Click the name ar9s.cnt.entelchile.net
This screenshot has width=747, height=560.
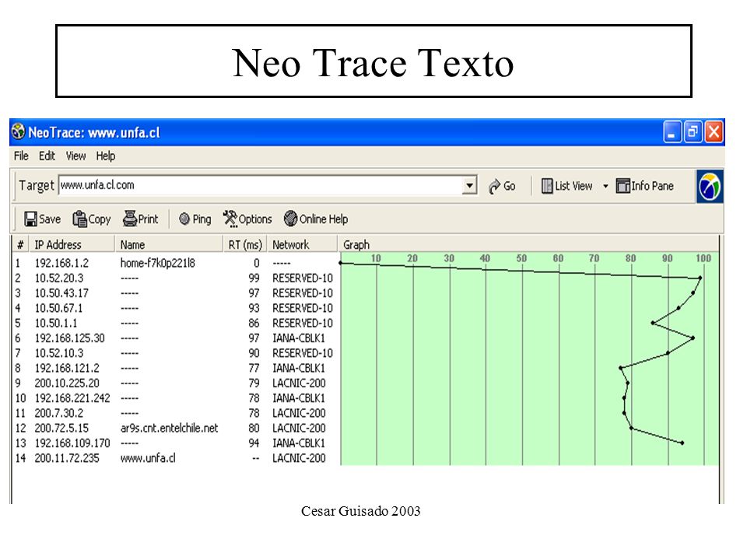pyautogui.click(x=169, y=428)
